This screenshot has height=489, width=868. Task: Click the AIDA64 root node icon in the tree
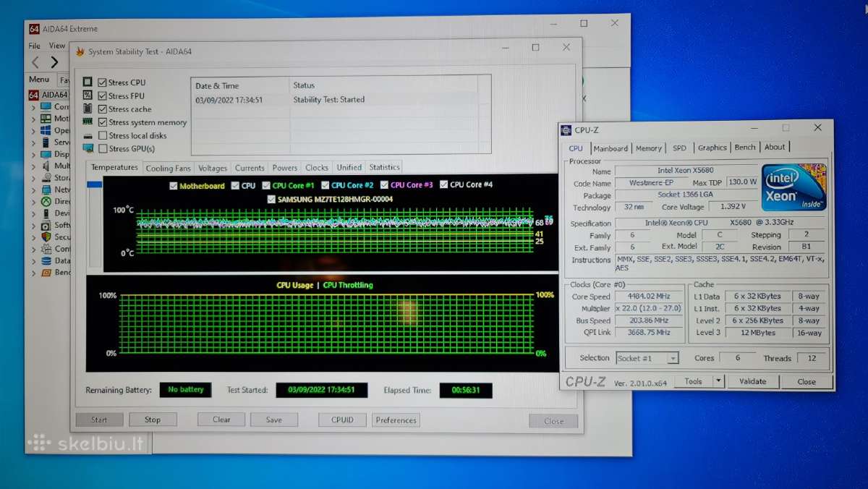tap(34, 95)
